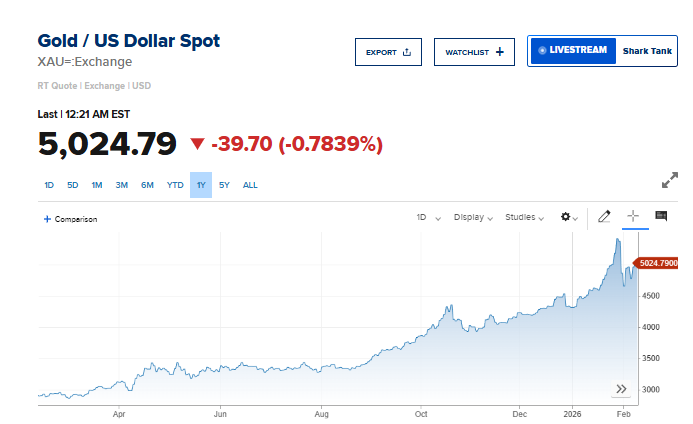The width and height of the screenshot is (693, 424).
Task: Open the 1D interval dropdown
Action: (428, 217)
